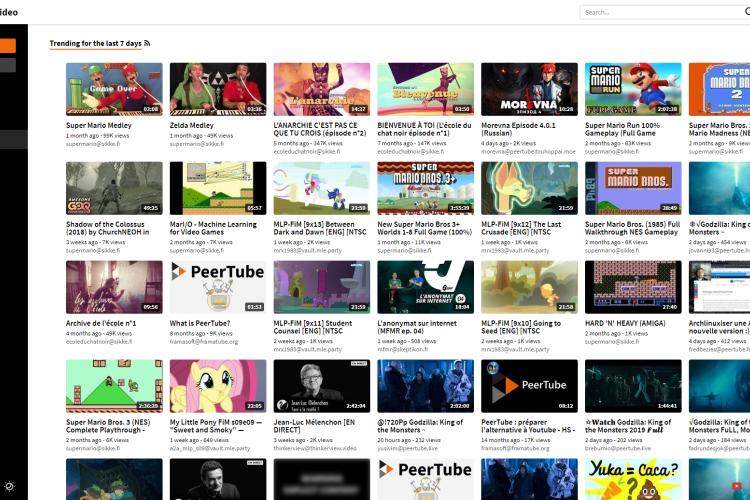Toggle the theme icon at sidebar bottom

[9, 487]
